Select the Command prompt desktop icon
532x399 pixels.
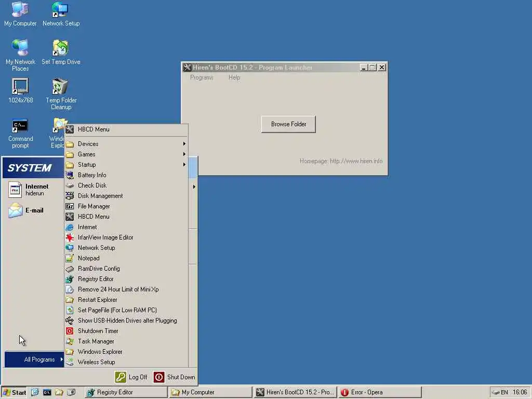(20, 134)
